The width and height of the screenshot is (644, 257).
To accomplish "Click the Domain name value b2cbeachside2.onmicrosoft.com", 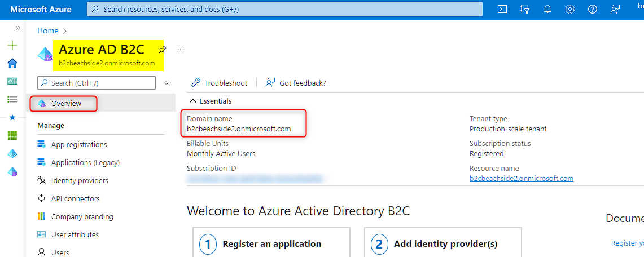I will (x=239, y=128).
